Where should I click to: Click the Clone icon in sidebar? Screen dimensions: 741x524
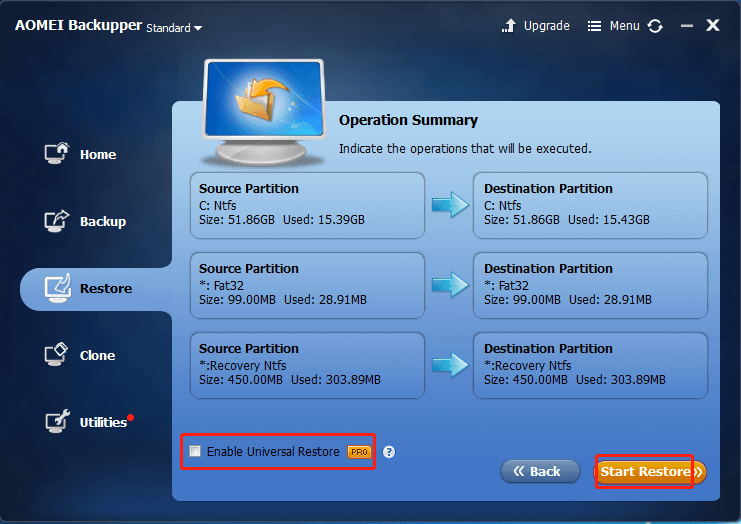click(x=56, y=354)
